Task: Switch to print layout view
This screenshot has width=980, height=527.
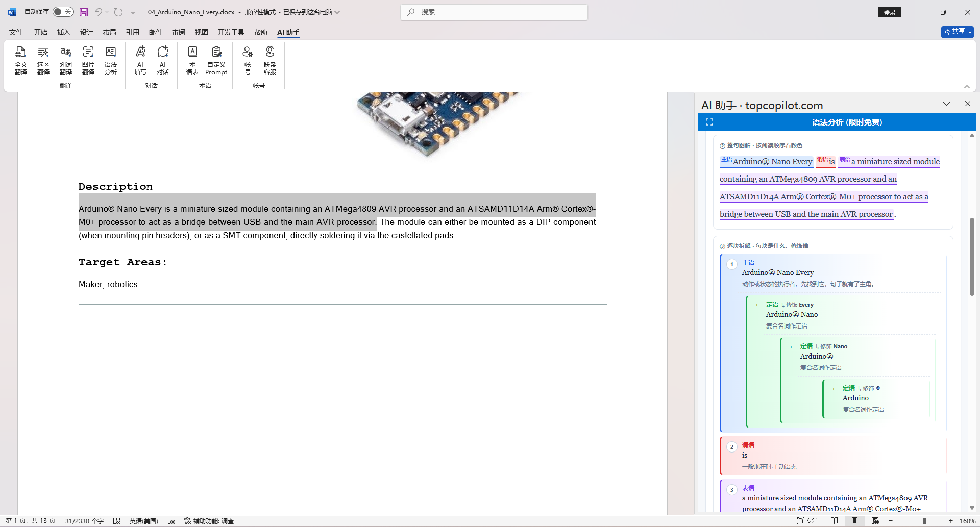Action: (x=854, y=521)
